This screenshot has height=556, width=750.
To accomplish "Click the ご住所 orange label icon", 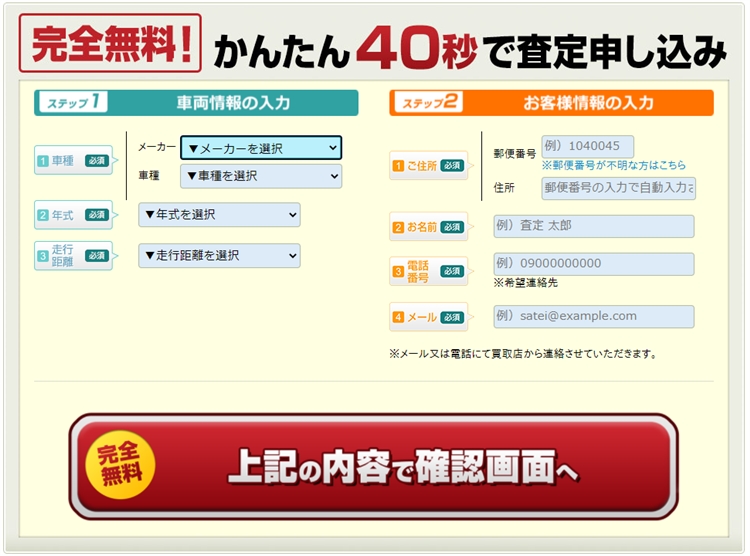I will (428, 166).
